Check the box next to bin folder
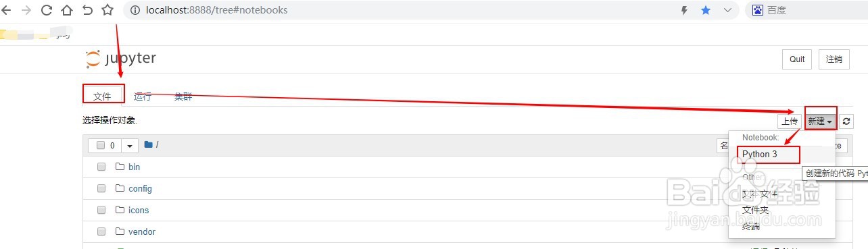 click(101, 167)
